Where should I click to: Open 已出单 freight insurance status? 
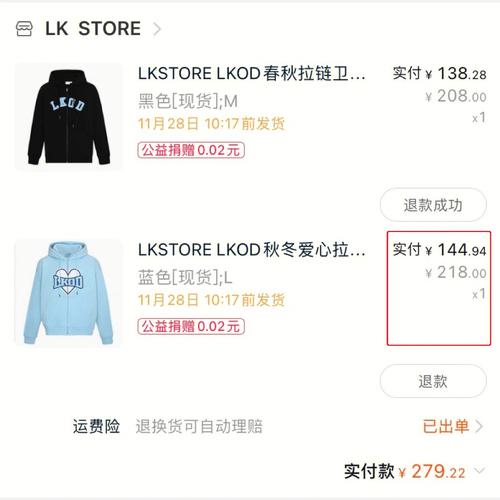click(x=446, y=426)
